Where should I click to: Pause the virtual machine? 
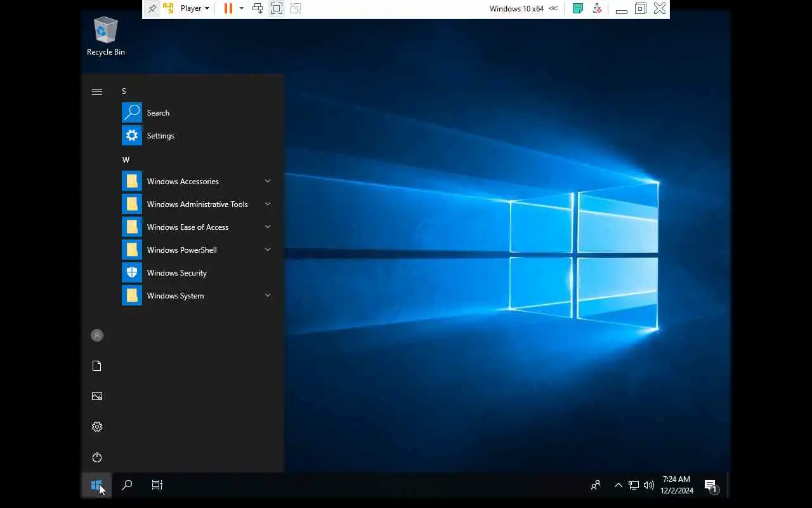228,8
